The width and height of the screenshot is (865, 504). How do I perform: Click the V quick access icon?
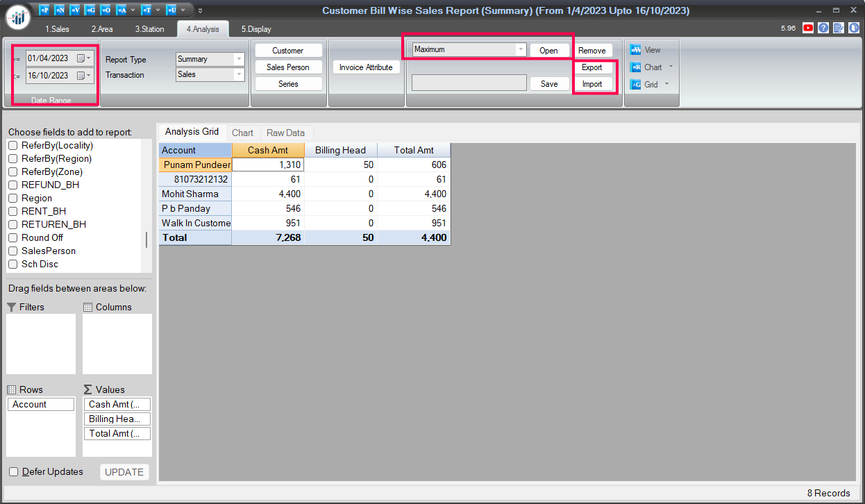click(x=74, y=10)
